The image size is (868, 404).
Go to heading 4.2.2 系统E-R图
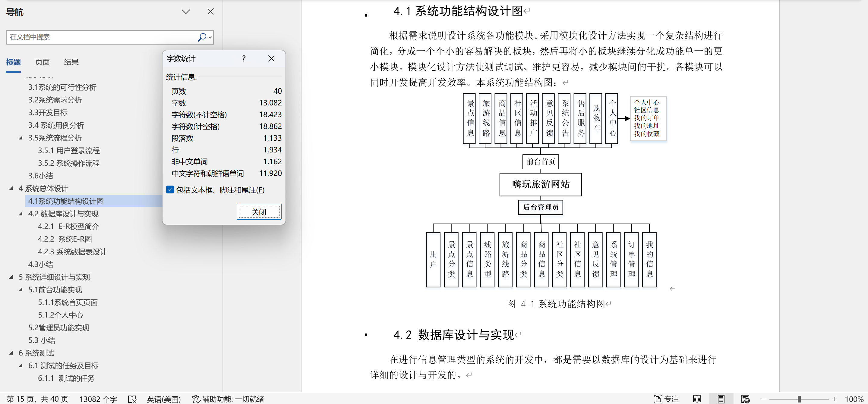65,239
